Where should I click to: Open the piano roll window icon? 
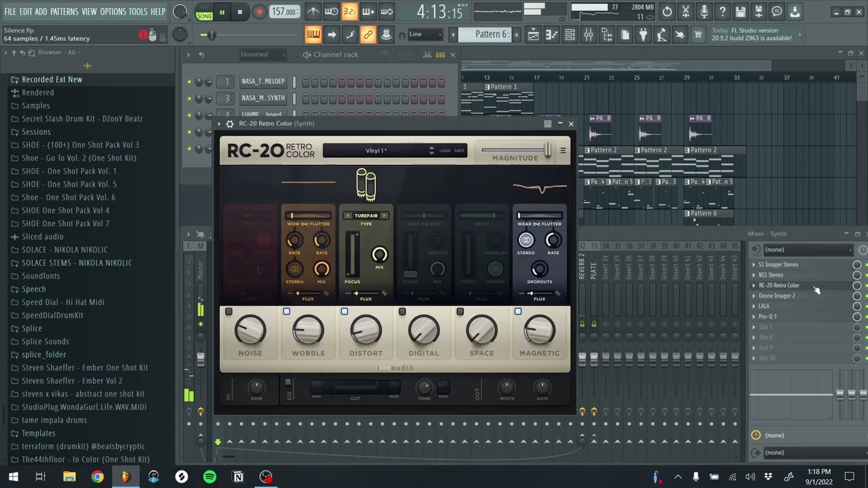(x=552, y=35)
